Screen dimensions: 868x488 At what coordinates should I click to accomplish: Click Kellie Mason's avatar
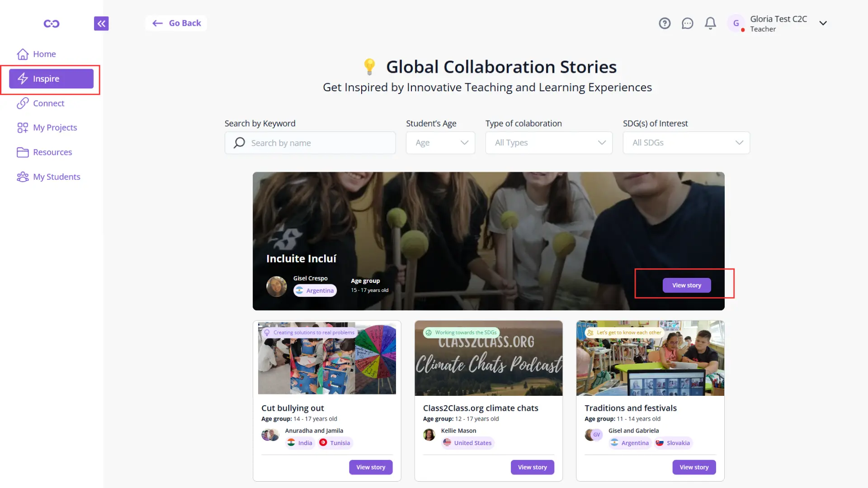(x=429, y=435)
